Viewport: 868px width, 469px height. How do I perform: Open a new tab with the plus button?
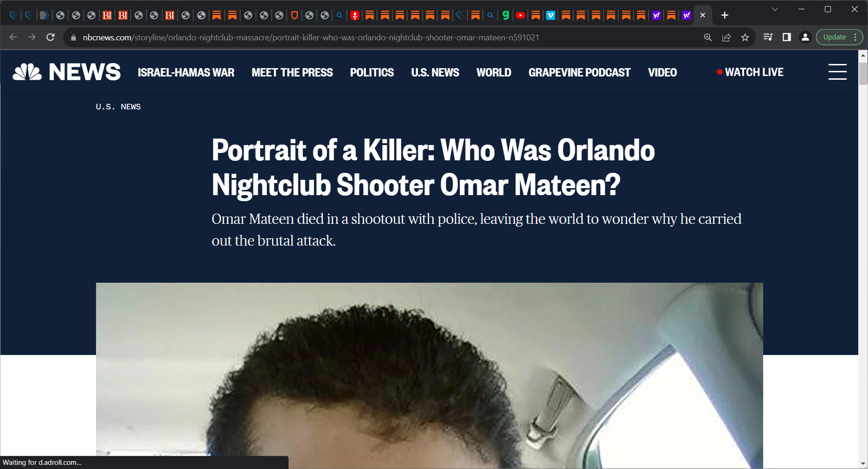coord(725,15)
